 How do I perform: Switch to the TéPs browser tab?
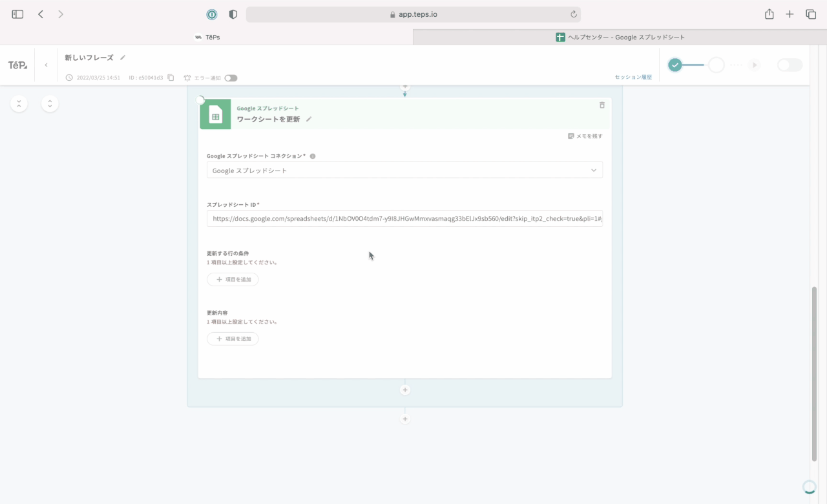coord(207,37)
